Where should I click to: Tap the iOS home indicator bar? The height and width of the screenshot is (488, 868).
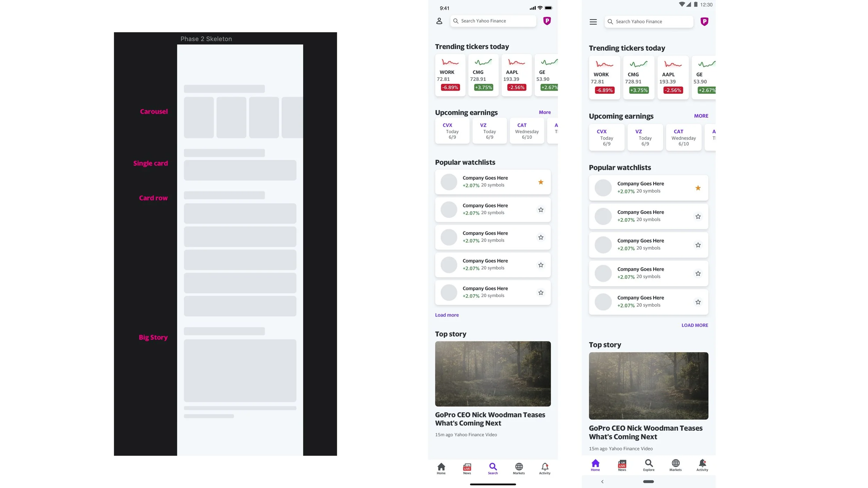coord(493,484)
